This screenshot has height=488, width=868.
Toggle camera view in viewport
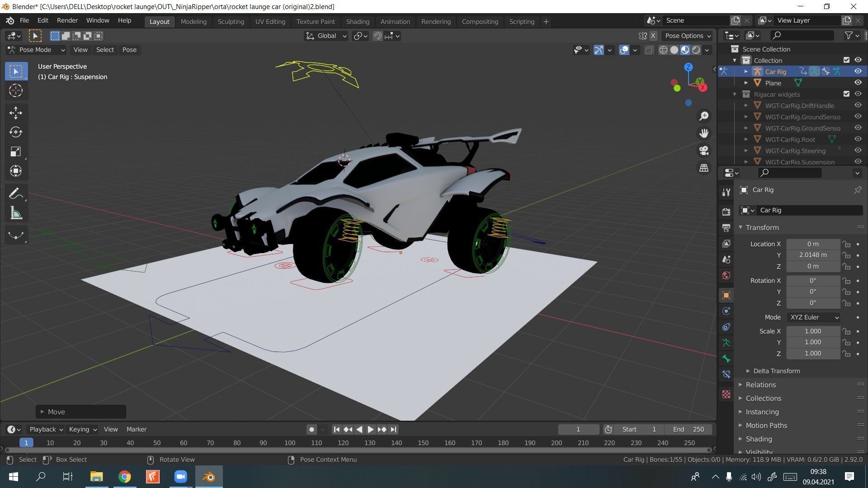pyautogui.click(x=704, y=150)
